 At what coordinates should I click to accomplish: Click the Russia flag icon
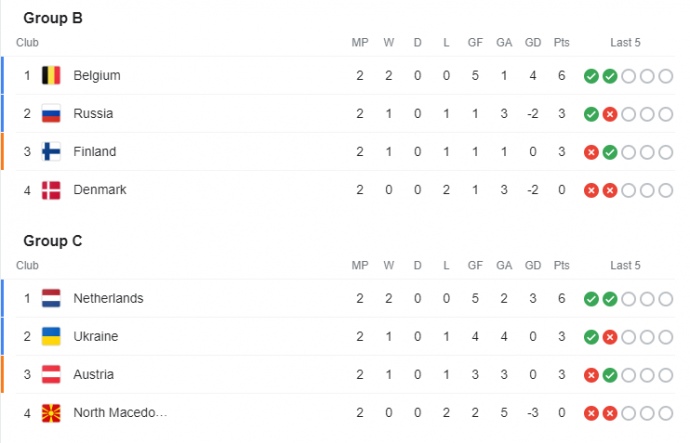(51, 114)
